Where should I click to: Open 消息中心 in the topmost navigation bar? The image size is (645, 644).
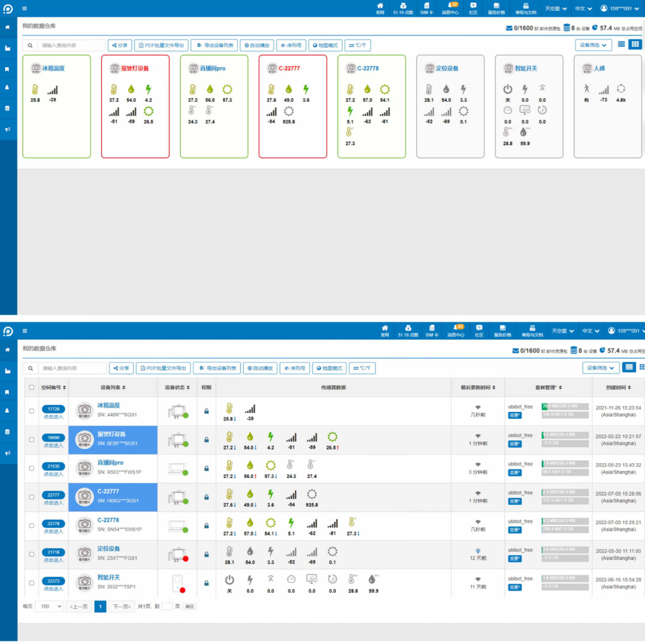click(450, 9)
